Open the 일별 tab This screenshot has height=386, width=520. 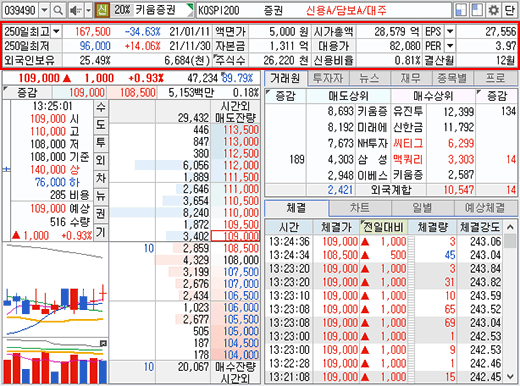(x=423, y=209)
